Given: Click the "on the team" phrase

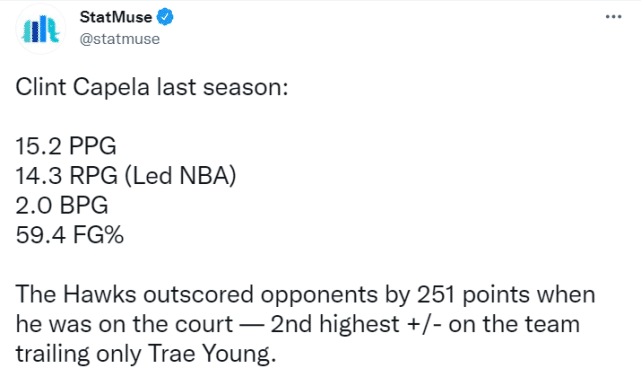Looking at the screenshot, I should 514,324.
